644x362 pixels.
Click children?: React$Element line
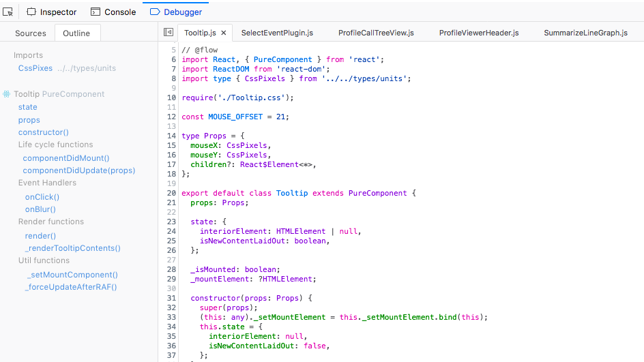pos(253,164)
